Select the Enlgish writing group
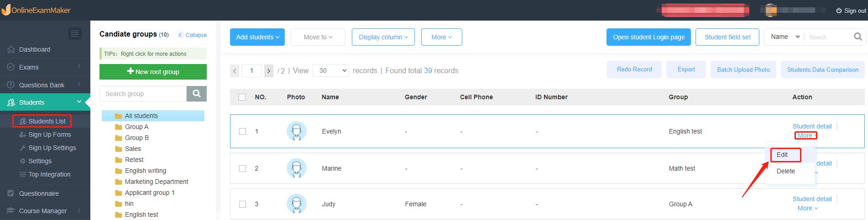The height and width of the screenshot is (220, 868). click(x=146, y=171)
